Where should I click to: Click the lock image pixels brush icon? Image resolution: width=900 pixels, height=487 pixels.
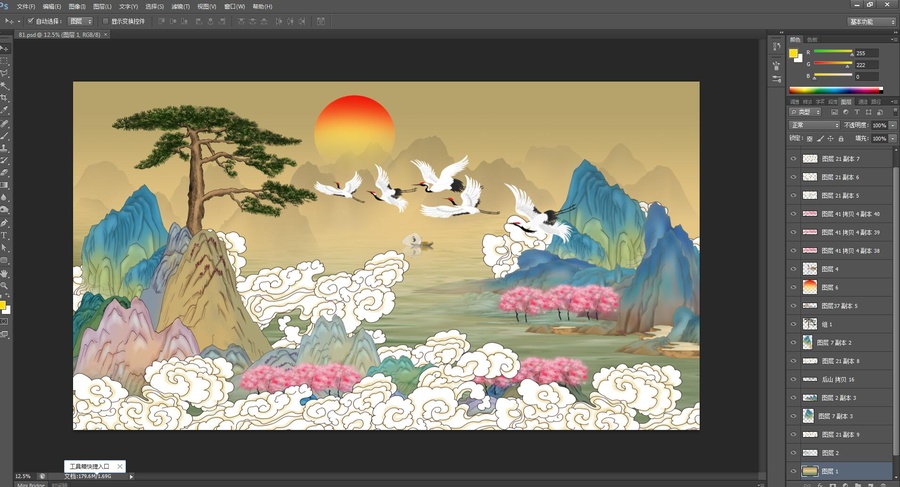click(x=820, y=138)
